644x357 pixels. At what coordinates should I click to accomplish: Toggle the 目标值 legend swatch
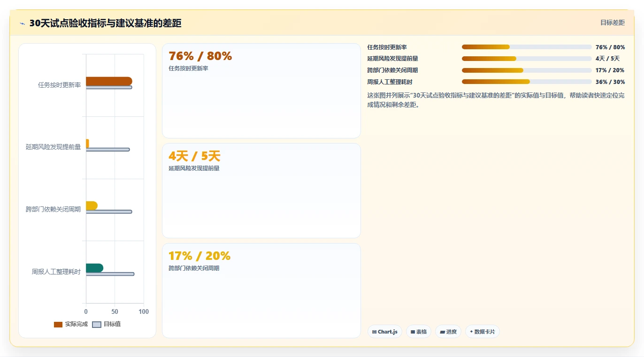coord(97,325)
